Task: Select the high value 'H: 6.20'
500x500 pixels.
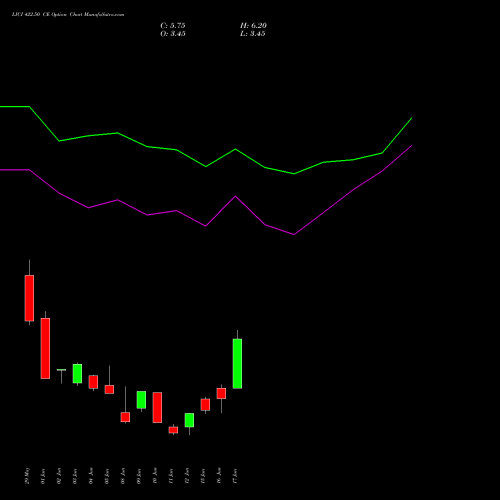Action: point(253,26)
